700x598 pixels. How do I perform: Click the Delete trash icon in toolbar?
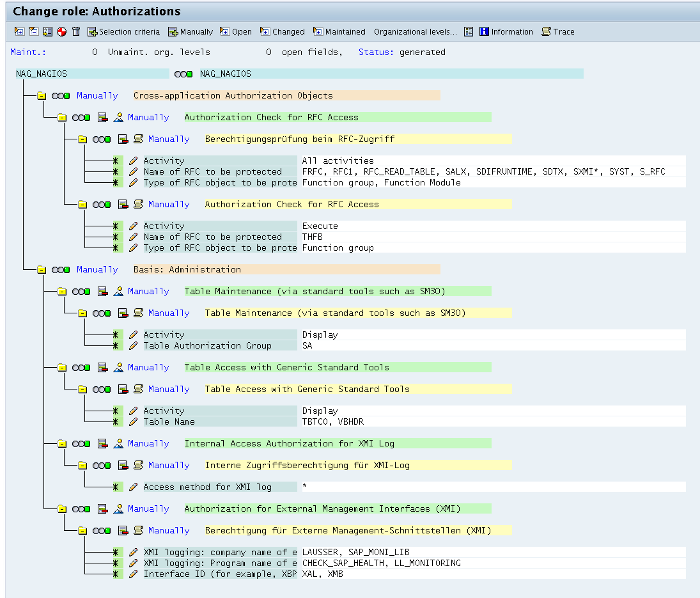pos(75,31)
